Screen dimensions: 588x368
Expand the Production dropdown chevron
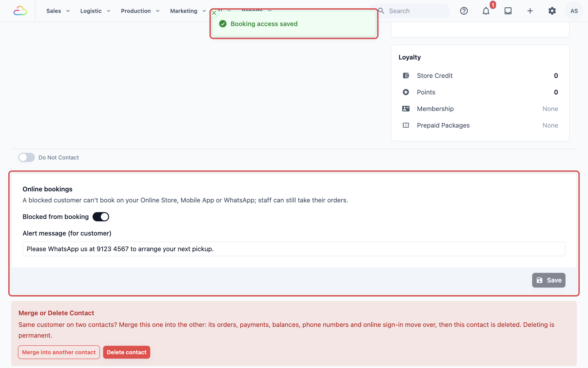(158, 11)
